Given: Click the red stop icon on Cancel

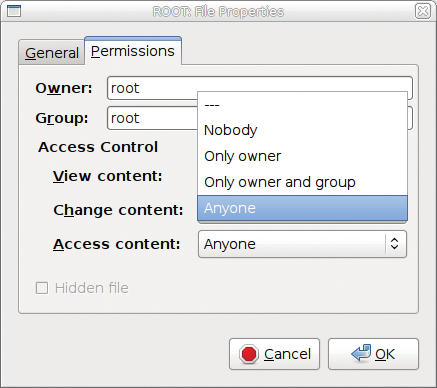Looking at the screenshot, I should [x=249, y=354].
